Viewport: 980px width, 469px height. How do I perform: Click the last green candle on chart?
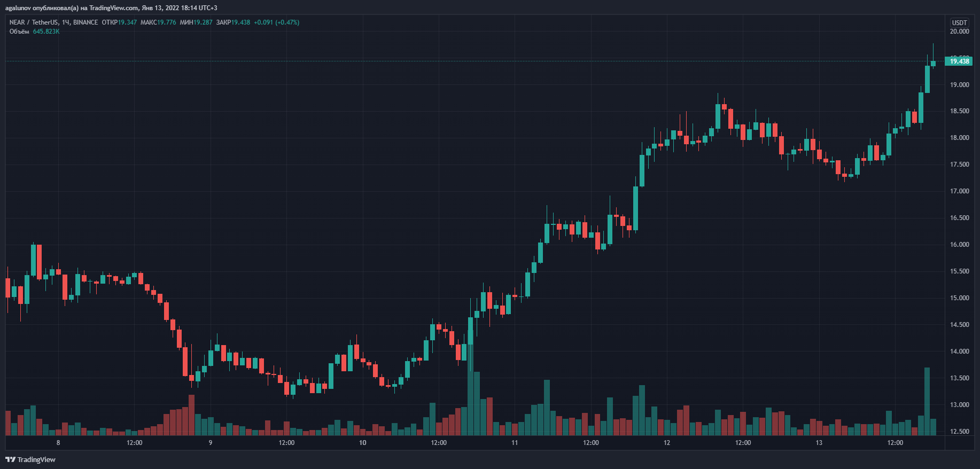tap(933, 64)
